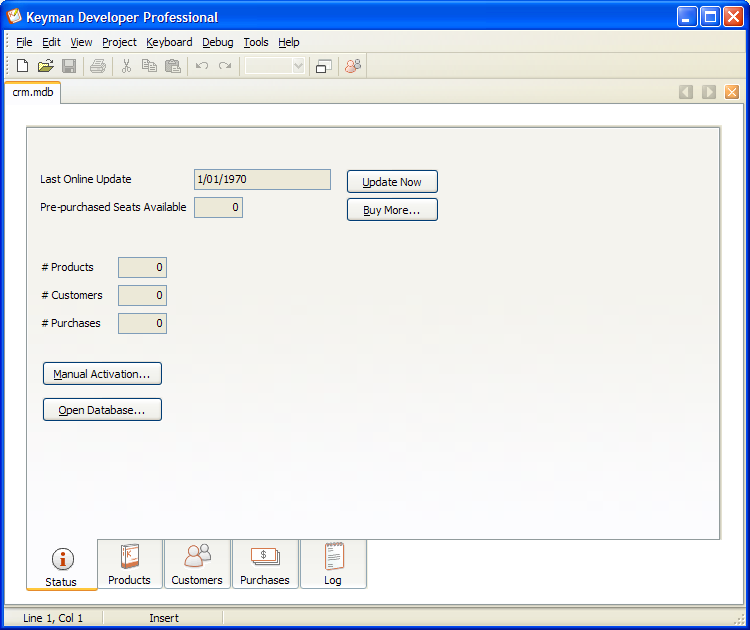The image size is (750, 630).
Task: Click the Buy More... button
Action: [x=392, y=210]
